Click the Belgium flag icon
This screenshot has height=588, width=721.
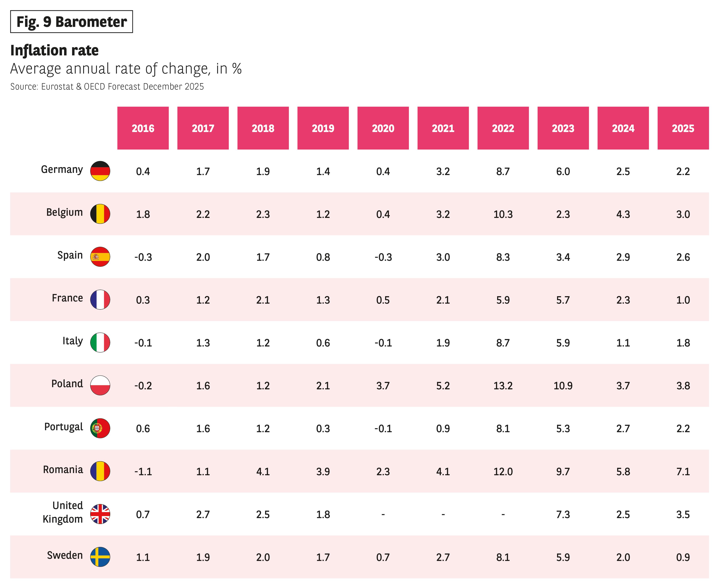[x=100, y=214]
